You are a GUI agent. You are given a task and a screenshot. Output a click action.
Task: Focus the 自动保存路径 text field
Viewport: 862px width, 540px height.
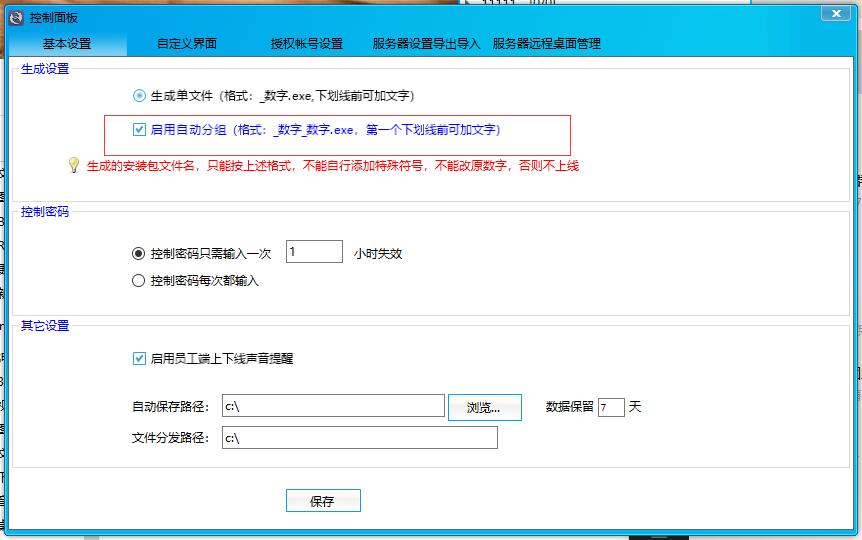click(x=332, y=406)
